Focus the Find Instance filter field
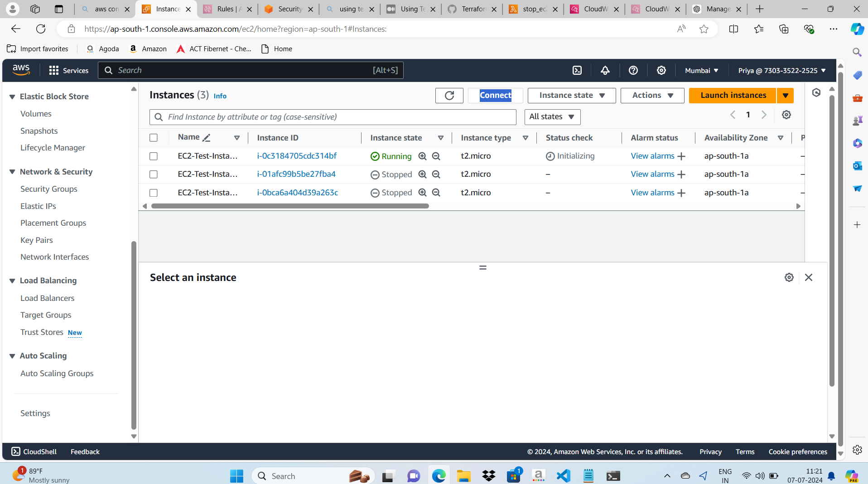Image resolution: width=868 pixels, height=484 pixels. point(333,117)
